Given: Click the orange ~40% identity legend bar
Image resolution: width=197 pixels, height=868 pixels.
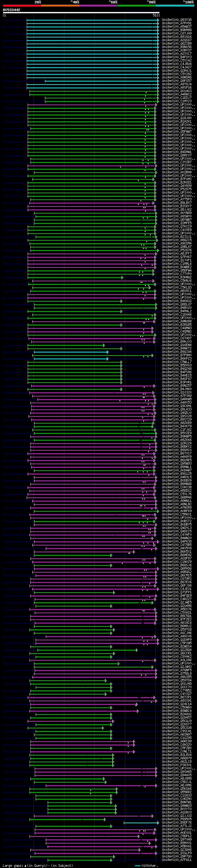Looking at the screenshot, I should click(x=60, y=6).
